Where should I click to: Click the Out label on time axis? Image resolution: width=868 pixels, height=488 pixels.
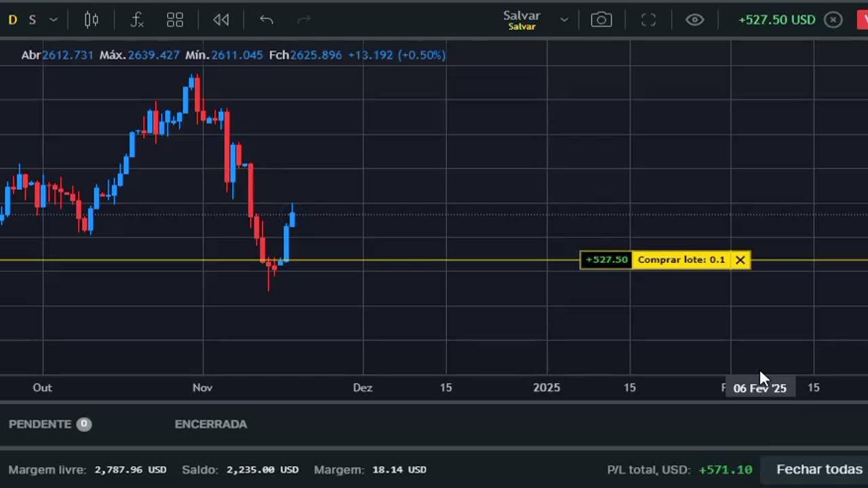[42, 388]
